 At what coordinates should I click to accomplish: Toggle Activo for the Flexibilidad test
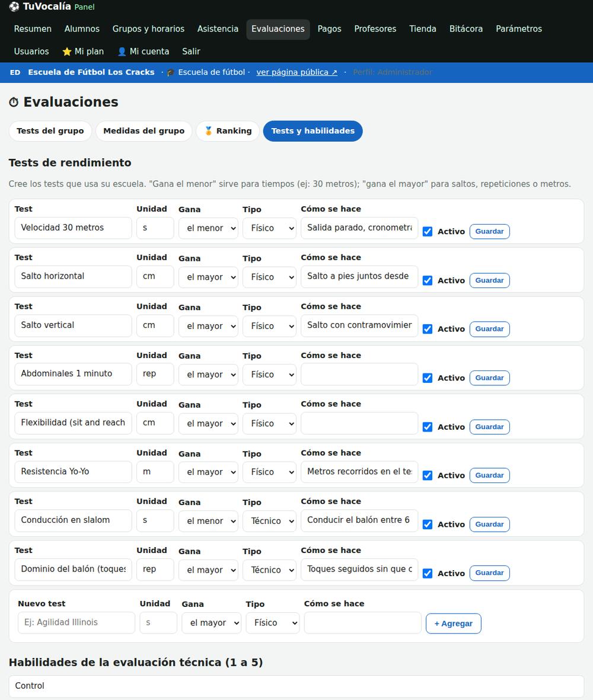pos(428,427)
